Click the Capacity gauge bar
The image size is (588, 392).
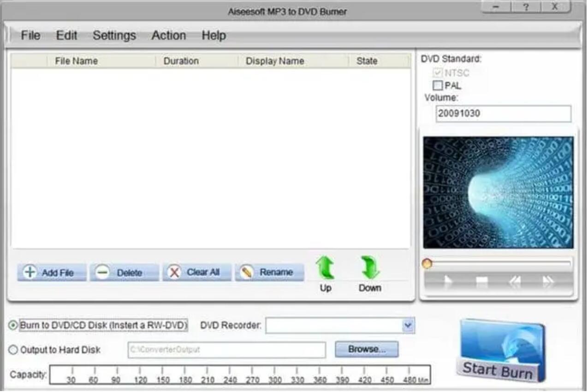point(240,375)
